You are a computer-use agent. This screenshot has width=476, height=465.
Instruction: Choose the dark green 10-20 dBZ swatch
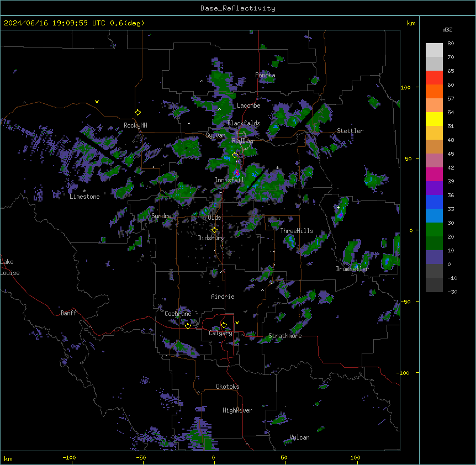point(434,244)
